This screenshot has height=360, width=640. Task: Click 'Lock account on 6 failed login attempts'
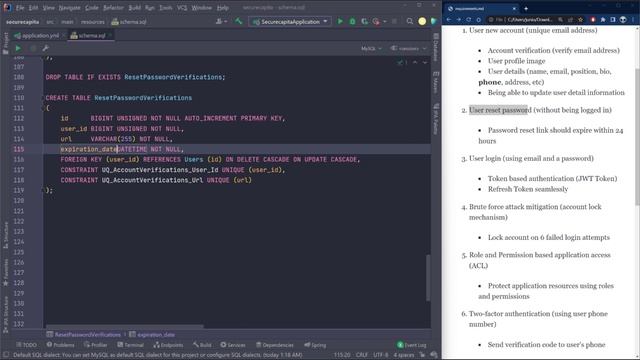click(549, 237)
